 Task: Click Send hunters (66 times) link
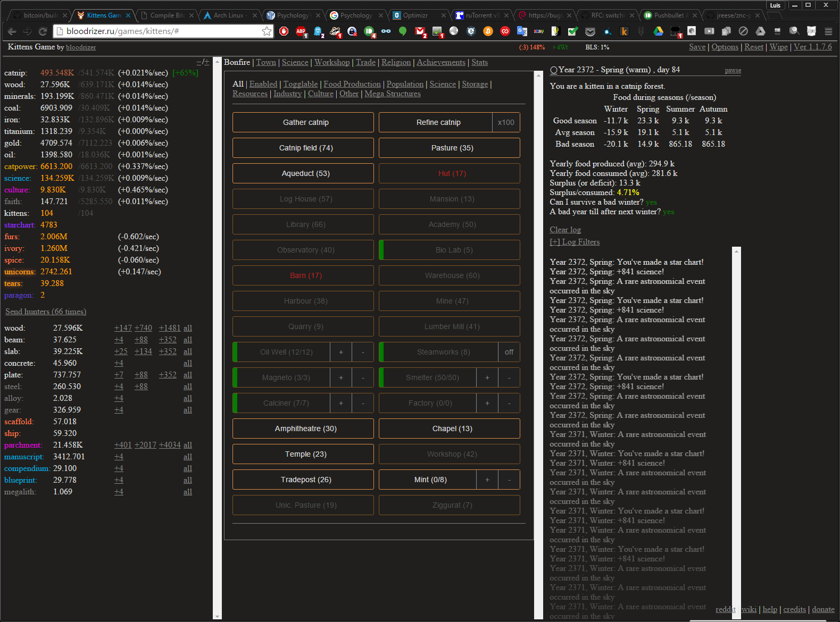click(x=46, y=312)
